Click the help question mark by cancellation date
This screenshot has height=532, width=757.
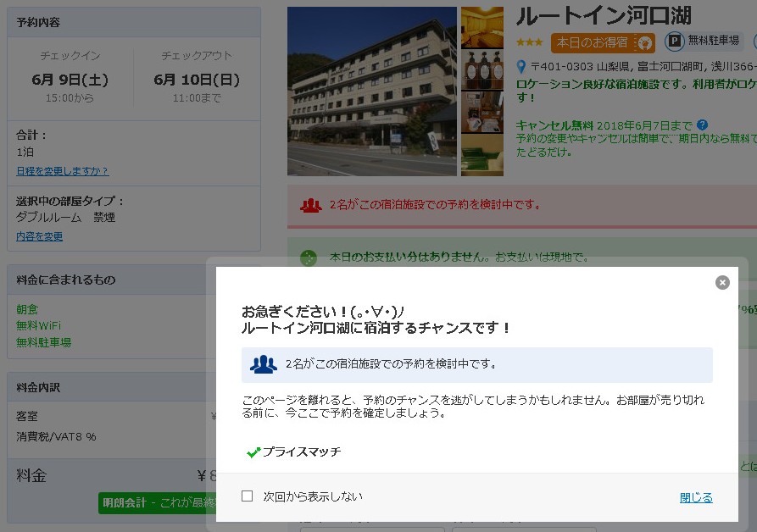tap(703, 125)
